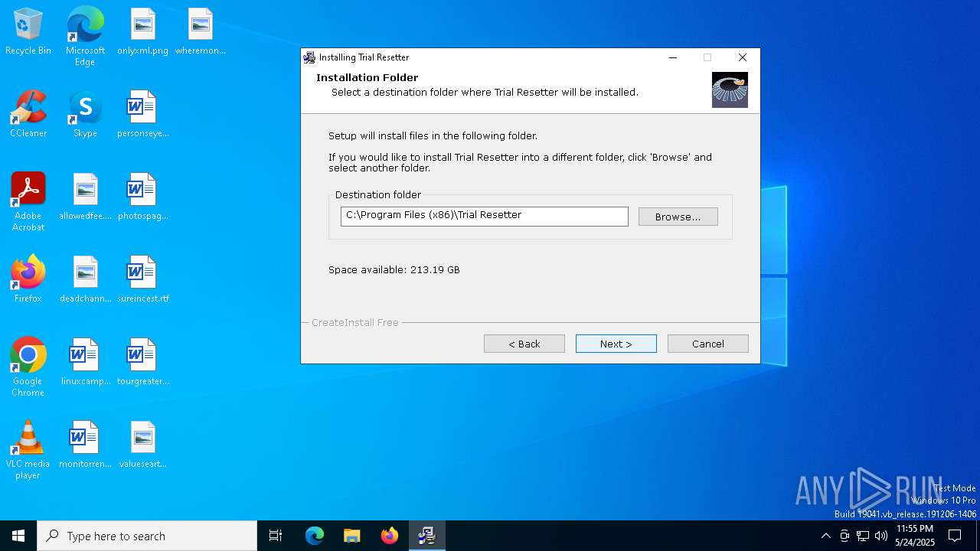Click the Trial Resetter logo image

click(730, 90)
